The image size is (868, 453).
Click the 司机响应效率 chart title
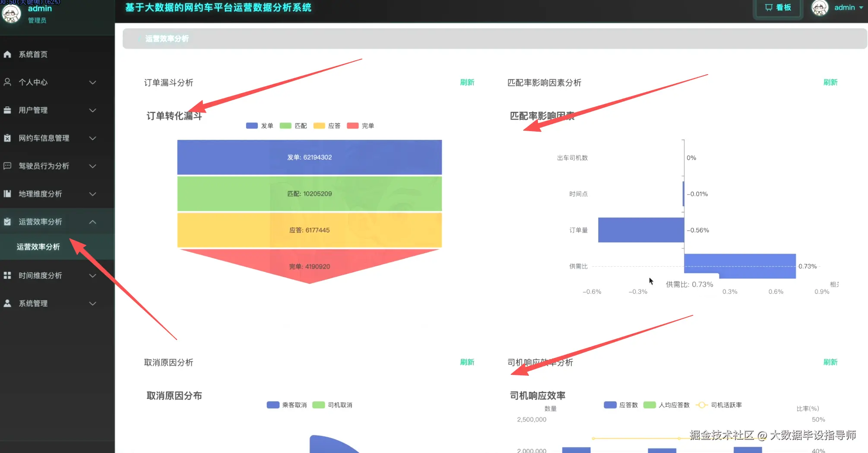(x=538, y=396)
